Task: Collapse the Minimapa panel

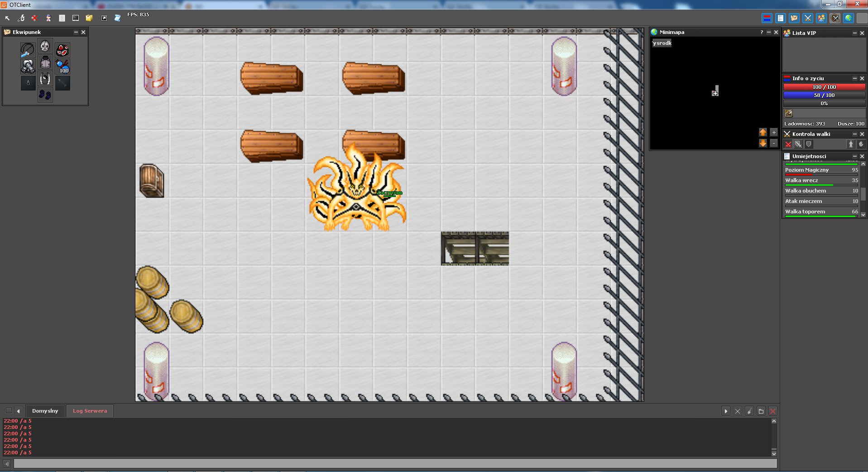Action: 768,32
